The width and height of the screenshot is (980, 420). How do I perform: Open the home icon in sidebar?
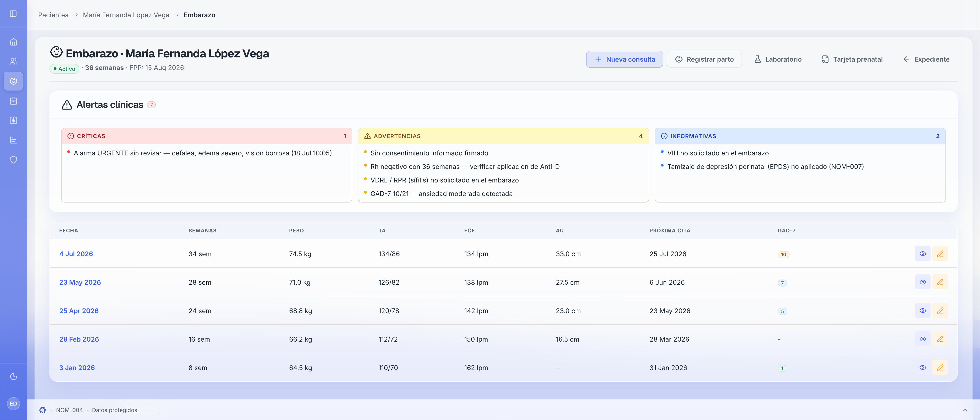[13, 42]
